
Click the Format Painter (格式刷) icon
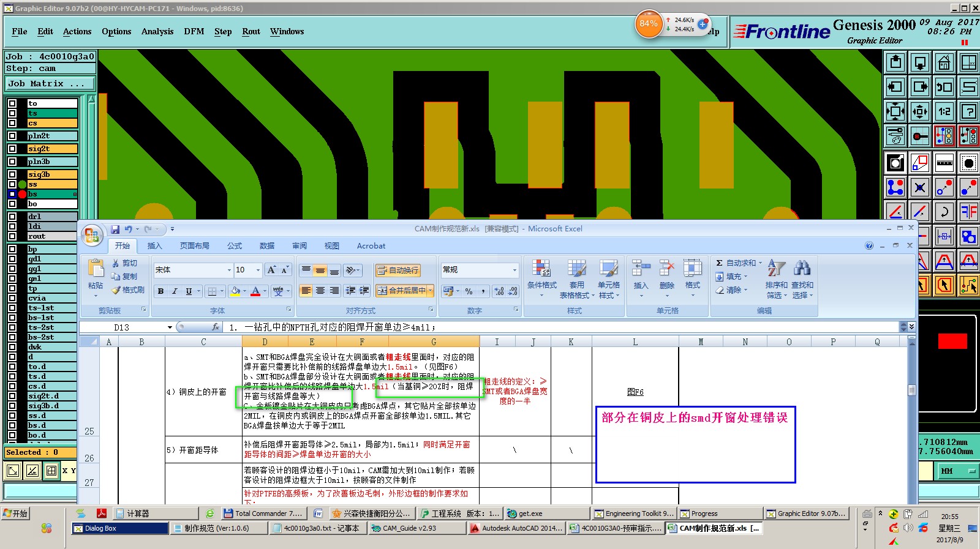[x=127, y=289]
